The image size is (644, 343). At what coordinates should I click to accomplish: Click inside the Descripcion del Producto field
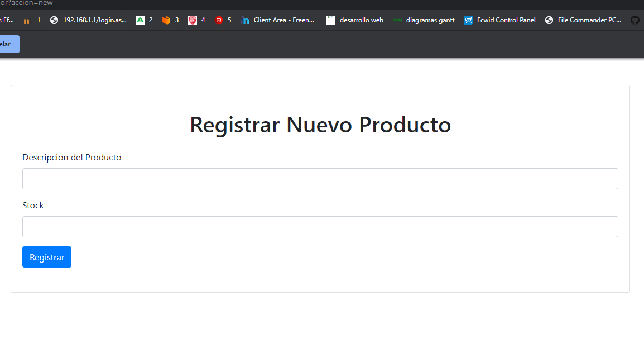point(320,178)
